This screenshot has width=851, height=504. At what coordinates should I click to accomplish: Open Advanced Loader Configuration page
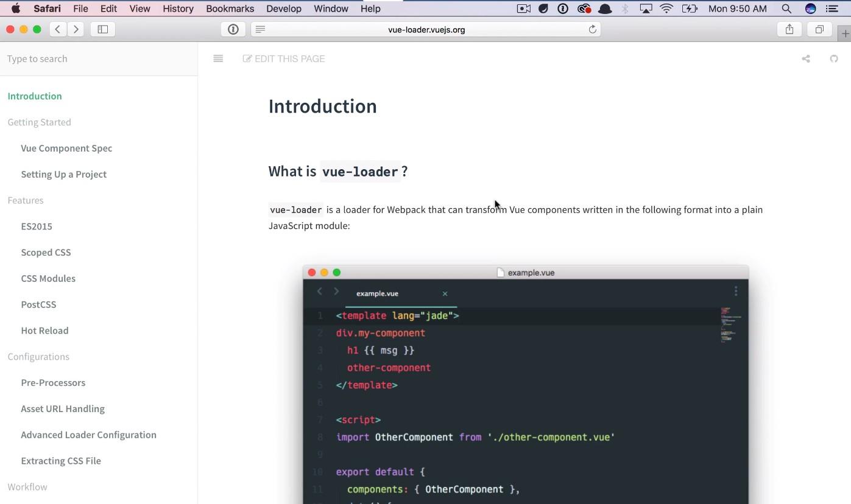tap(88, 435)
